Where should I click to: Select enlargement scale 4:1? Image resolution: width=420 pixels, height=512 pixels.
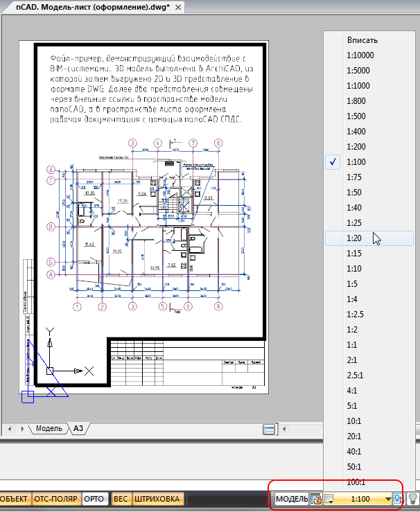[x=369, y=391]
